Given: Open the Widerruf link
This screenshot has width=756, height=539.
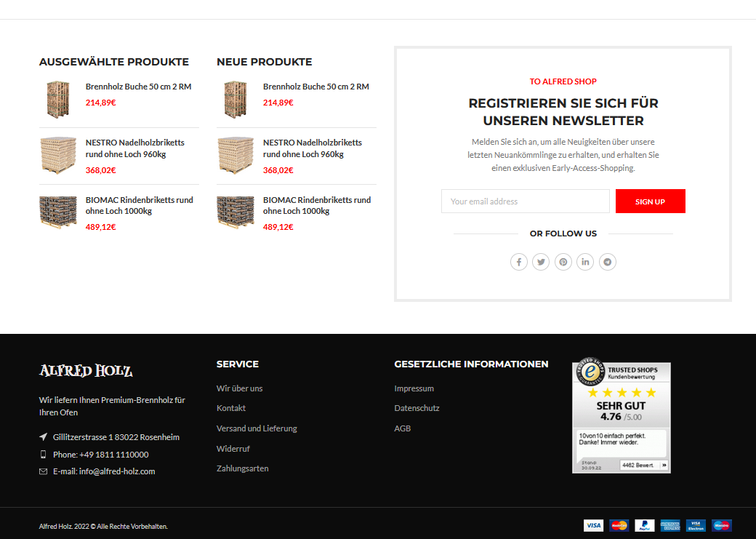Looking at the screenshot, I should [233, 449].
